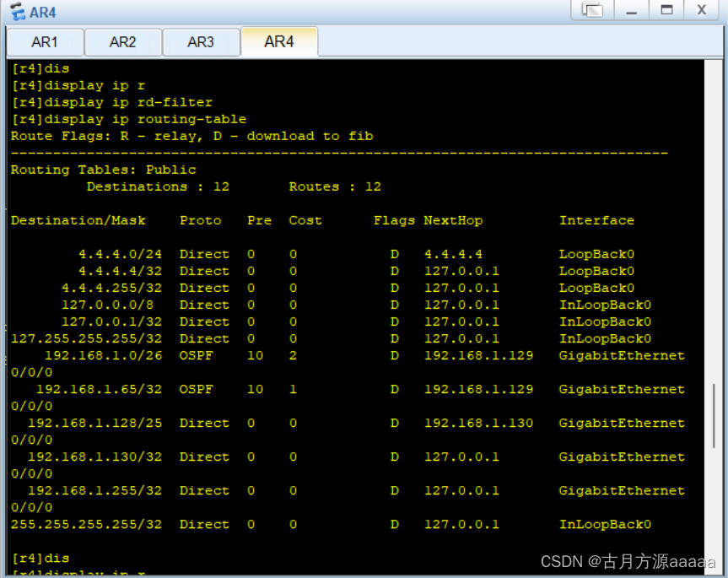Click the 'Destination/Mask' column header
Image resolution: width=728 pixels, height=578 pixels.
point(78,220)
